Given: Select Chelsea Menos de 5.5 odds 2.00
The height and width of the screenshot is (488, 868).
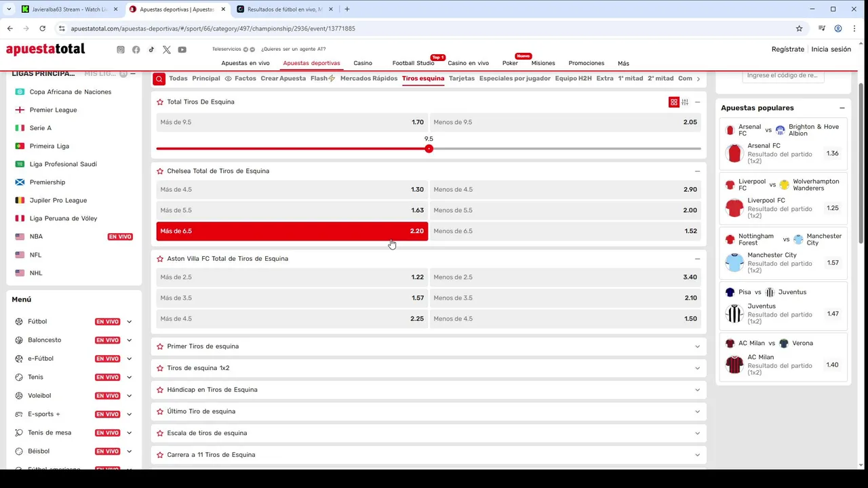Looking at the screenshot, I should [565, 210].
